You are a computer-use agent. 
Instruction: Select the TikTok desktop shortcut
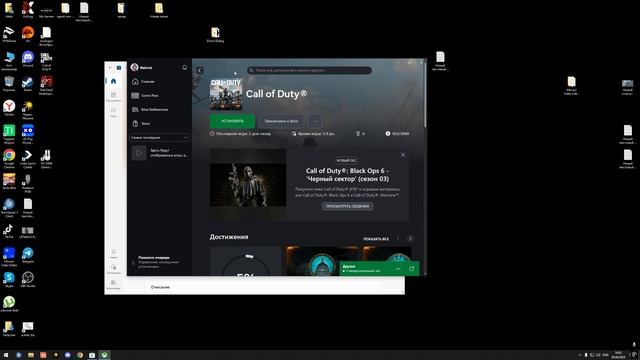(9, 231)
